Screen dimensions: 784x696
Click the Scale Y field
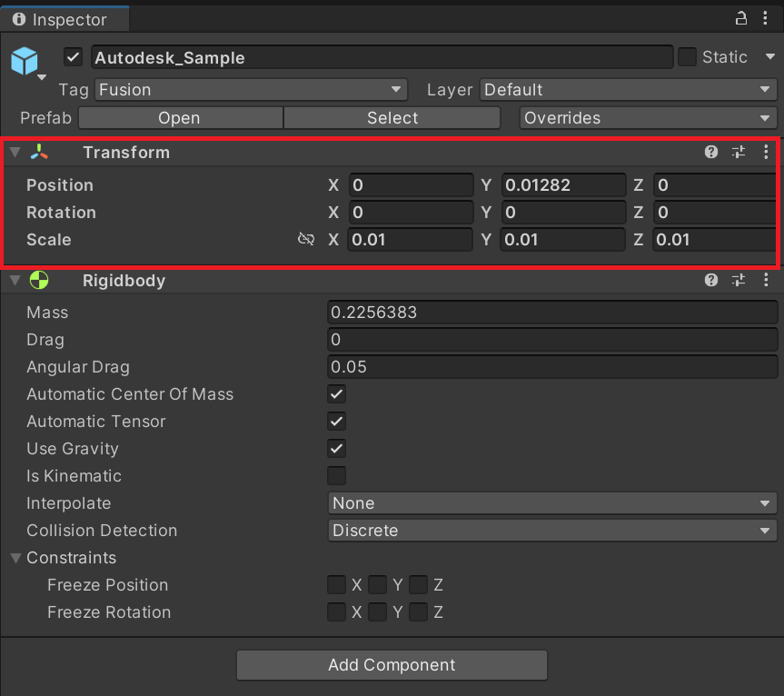(x=563, y=240)
